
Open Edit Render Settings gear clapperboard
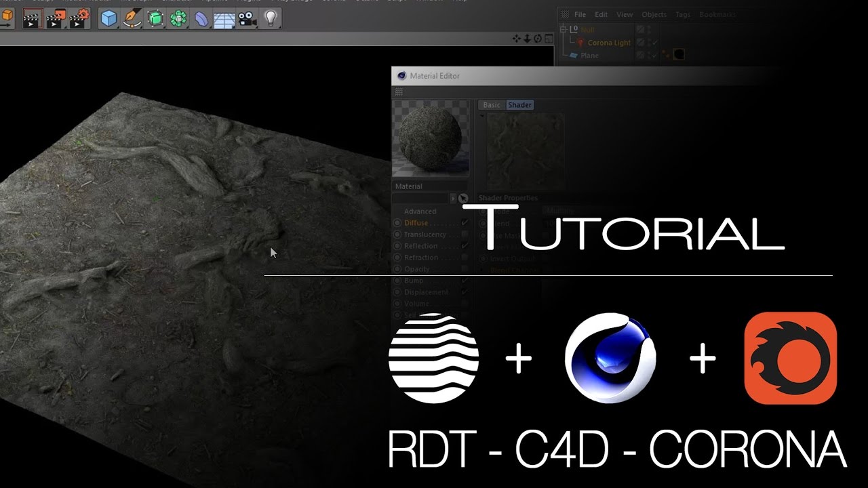click(x=79, y=18)
